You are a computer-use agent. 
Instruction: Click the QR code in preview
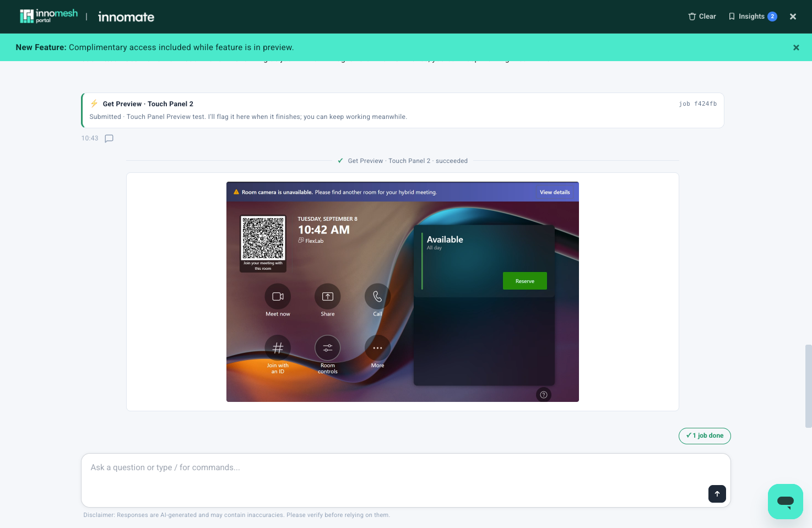[x=263, y=238]
